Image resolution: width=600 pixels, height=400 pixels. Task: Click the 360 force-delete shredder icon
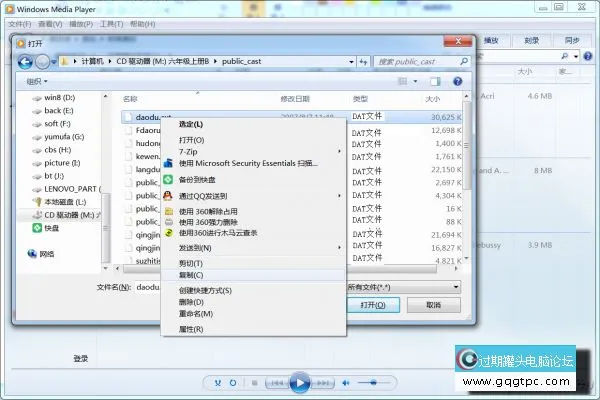coord(169,222)
